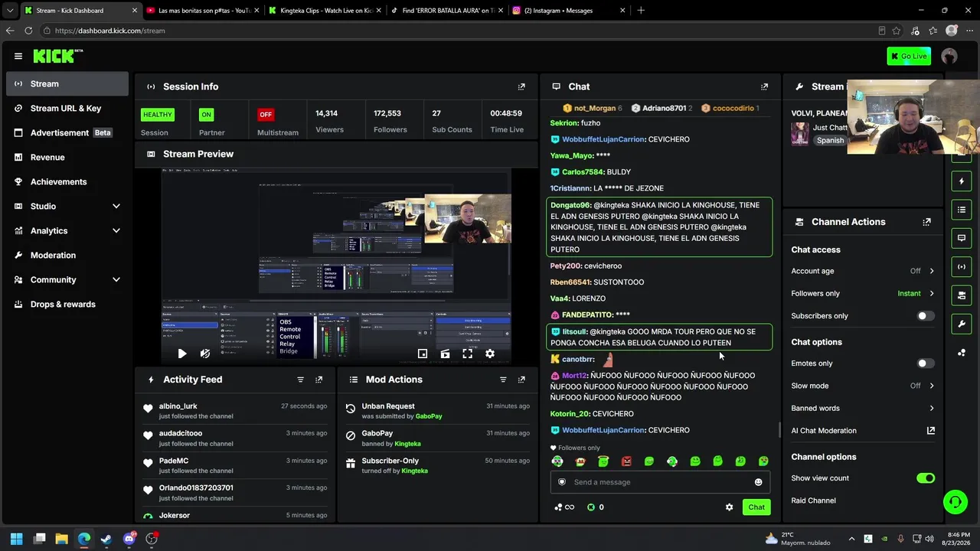Open Discord from the taskbar
The image size is (980, 551).
[x=129, y=539]
